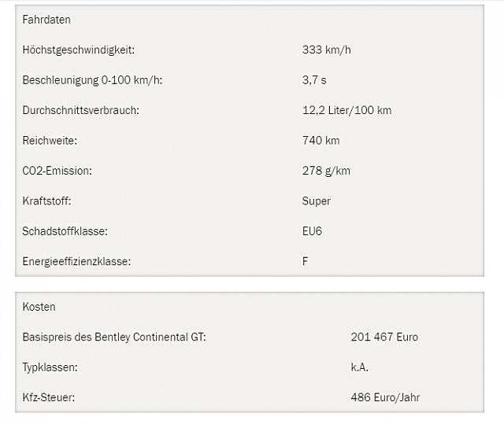Click the Kosten section heading
Screen dimensions: 504x424
coord(39,307)
